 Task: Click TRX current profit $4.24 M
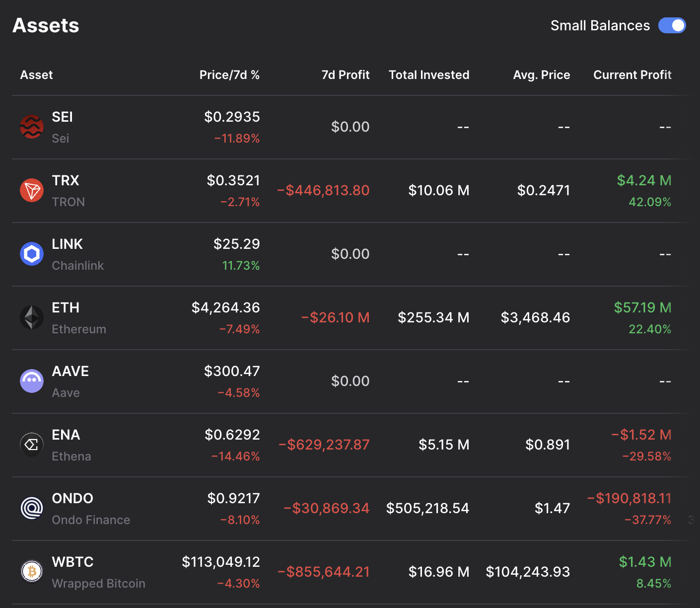click(x=644, y=181)
